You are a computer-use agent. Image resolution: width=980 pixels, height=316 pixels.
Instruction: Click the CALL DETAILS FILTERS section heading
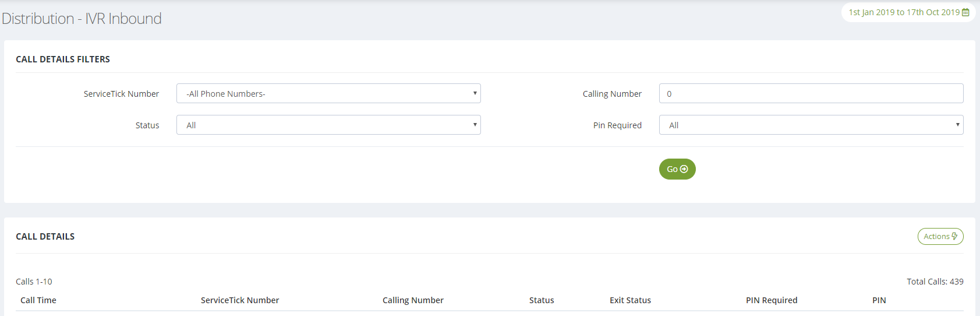click(x=63, y=59)
